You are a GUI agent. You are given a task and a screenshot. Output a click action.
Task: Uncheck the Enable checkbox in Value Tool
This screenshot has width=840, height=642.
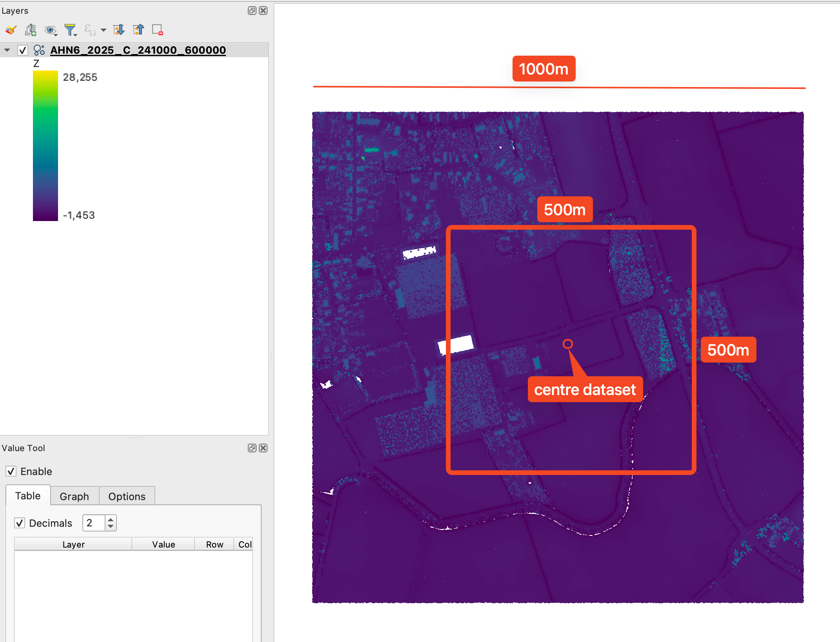[11, 471]
